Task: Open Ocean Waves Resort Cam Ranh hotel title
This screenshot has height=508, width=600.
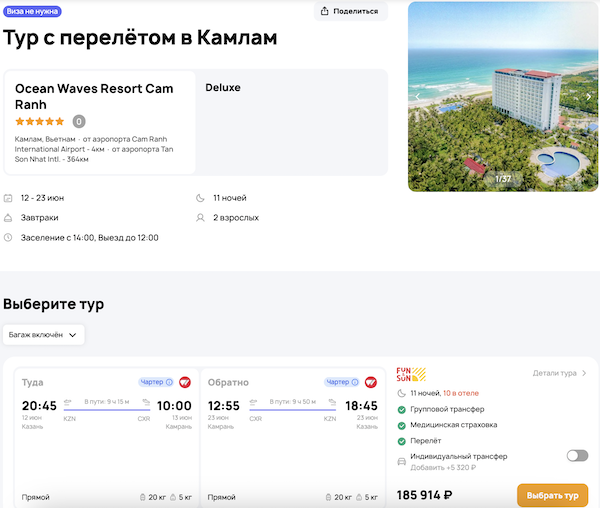Action: coord(94,96)
